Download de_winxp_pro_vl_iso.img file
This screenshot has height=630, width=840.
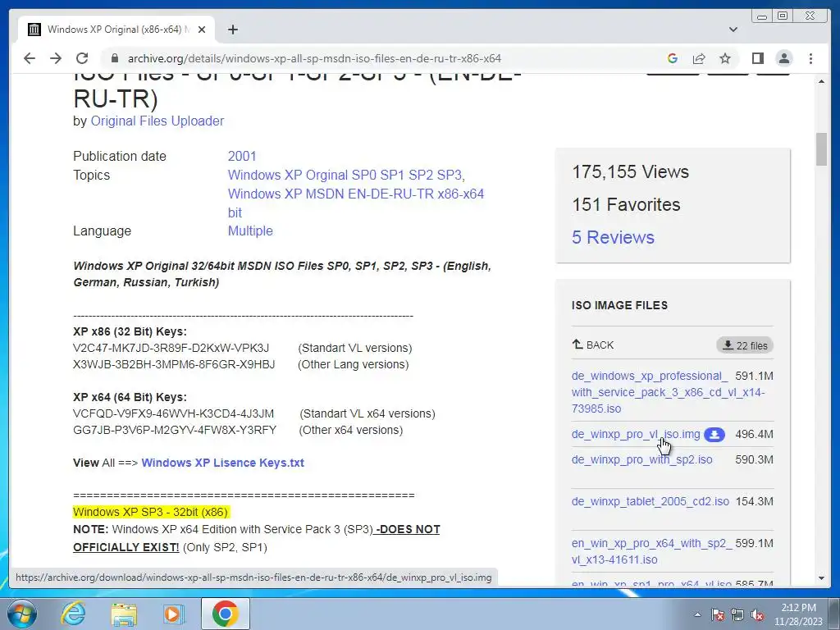636,435
